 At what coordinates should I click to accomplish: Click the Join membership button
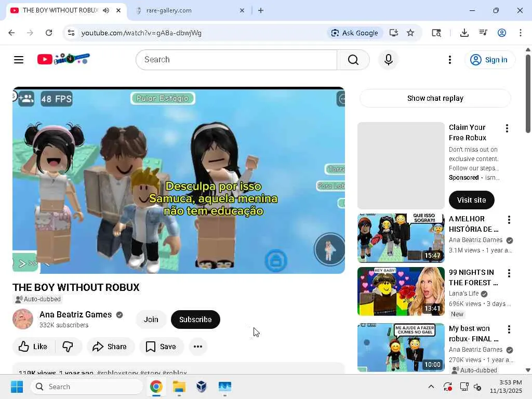click(151, 320)
